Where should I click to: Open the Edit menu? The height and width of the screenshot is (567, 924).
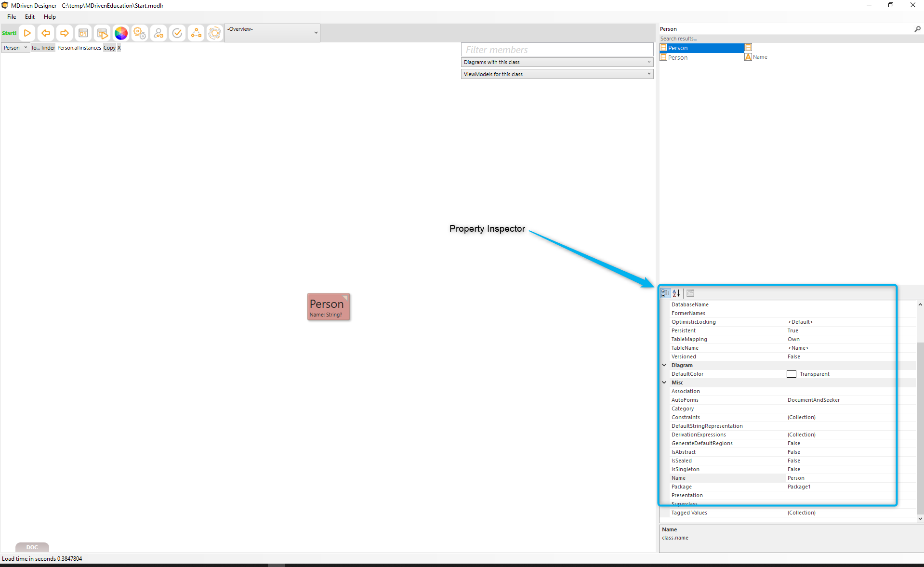[x=30, y=17]
